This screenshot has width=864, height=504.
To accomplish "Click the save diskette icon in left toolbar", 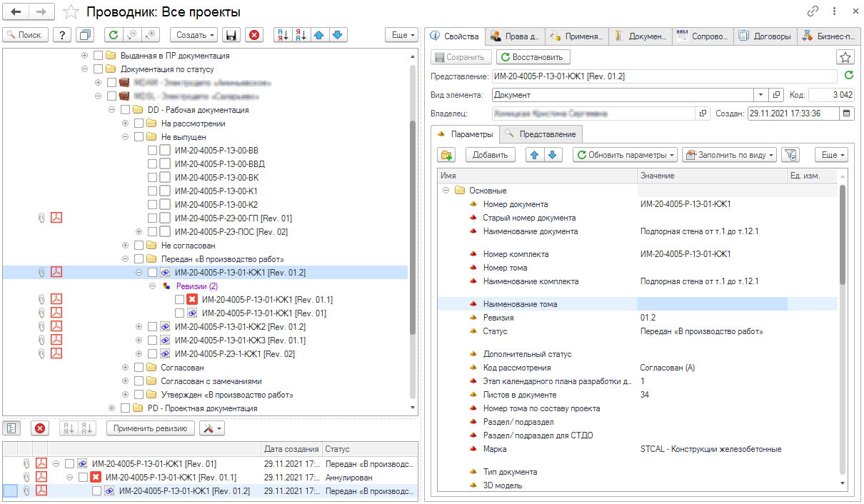I will click(x=231, y=35).
